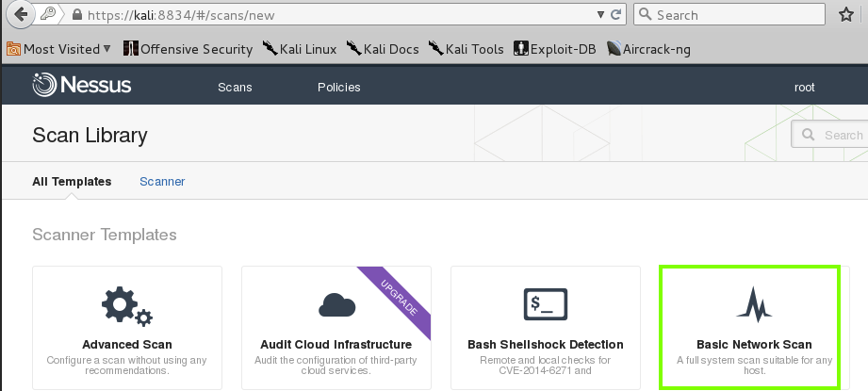Image resolution: width=868 pixels, height=391 pixels.
Task: Open the Policies menu in Nessus
Action: (x=338, y=87)
